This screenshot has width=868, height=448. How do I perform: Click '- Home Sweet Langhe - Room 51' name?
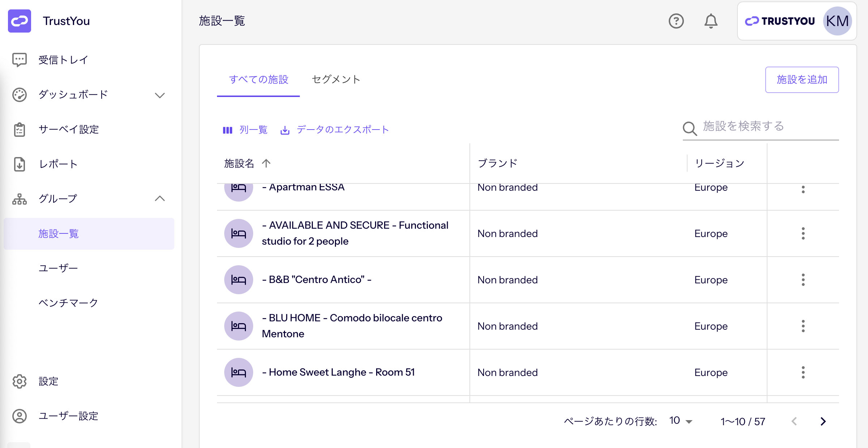point(338,372)
